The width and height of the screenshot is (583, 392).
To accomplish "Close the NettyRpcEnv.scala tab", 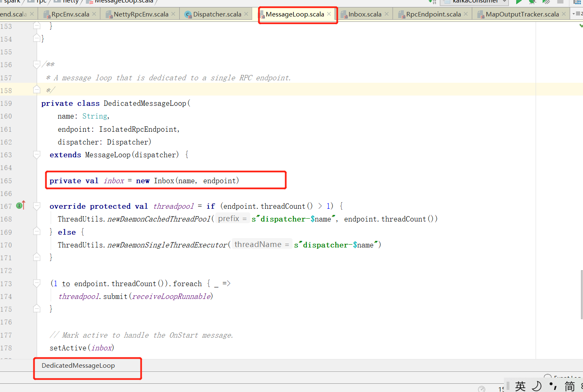I will pos(173,14).
